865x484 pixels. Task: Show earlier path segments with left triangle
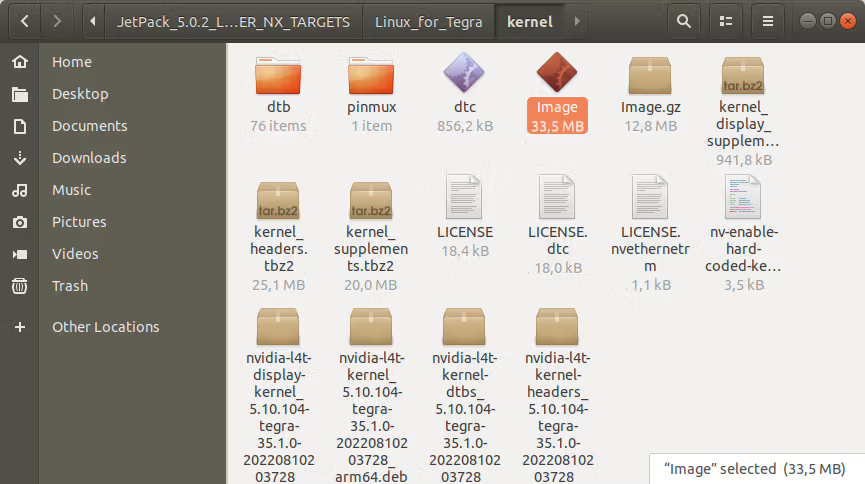[x=93, y=22]
